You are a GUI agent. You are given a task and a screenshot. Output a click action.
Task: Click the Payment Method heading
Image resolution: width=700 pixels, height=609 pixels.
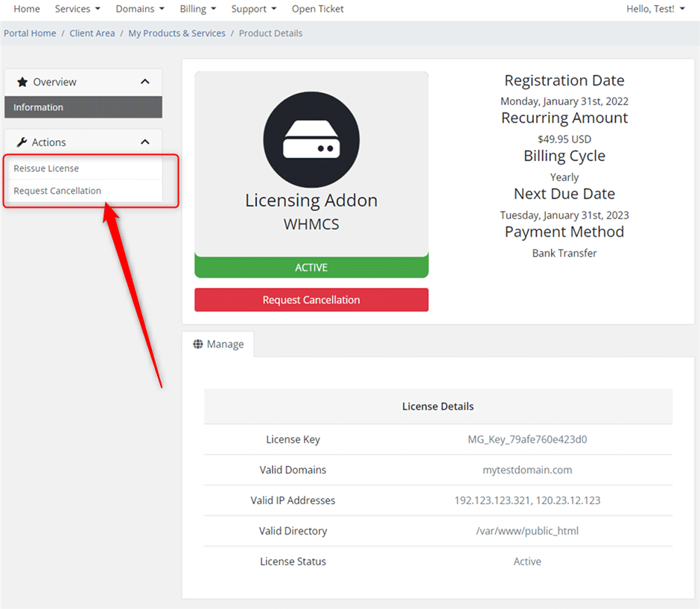tap(564, 232)
